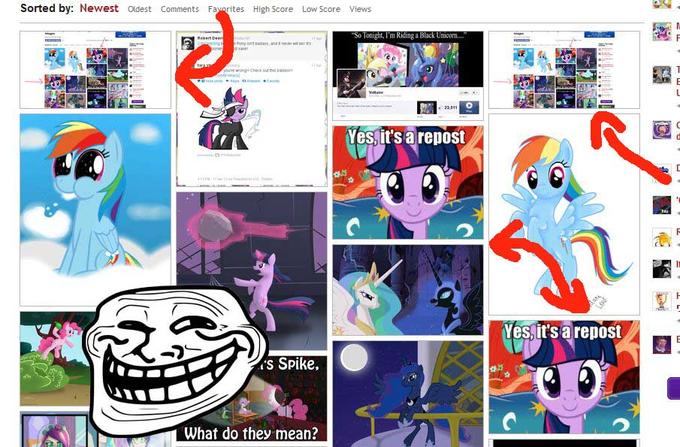Open Celestia and Nightmare Moon image
The height and width of the screenshot is (447, 680).
point(408,290)
